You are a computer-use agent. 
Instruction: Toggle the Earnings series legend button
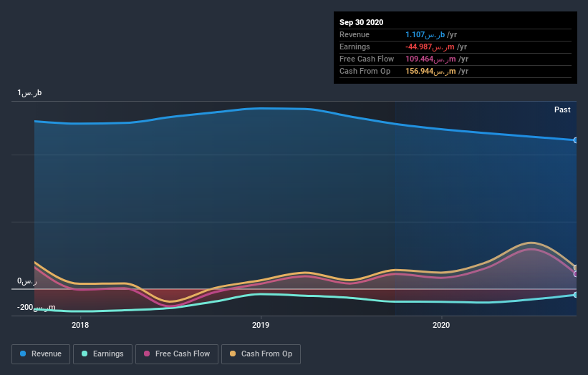(102, 354)
